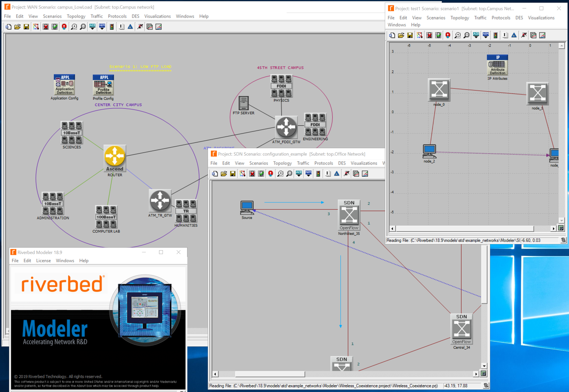
Task: Click right scroll arrow in test1 window
Action: [x=553, y=229]
